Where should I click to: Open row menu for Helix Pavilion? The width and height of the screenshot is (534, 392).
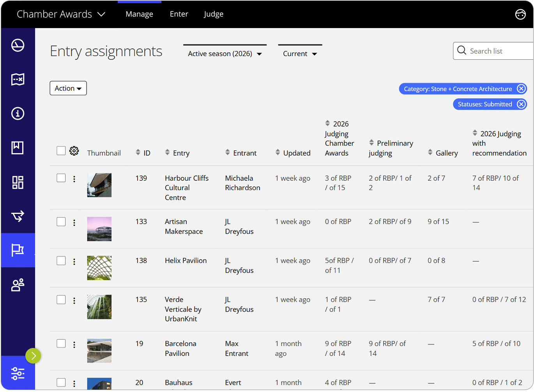point(74,261)
